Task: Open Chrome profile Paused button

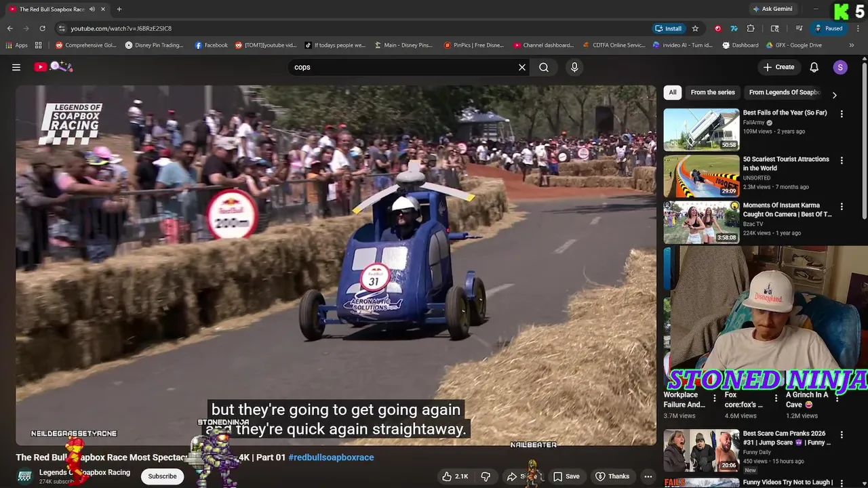Action: coord(829,28)
